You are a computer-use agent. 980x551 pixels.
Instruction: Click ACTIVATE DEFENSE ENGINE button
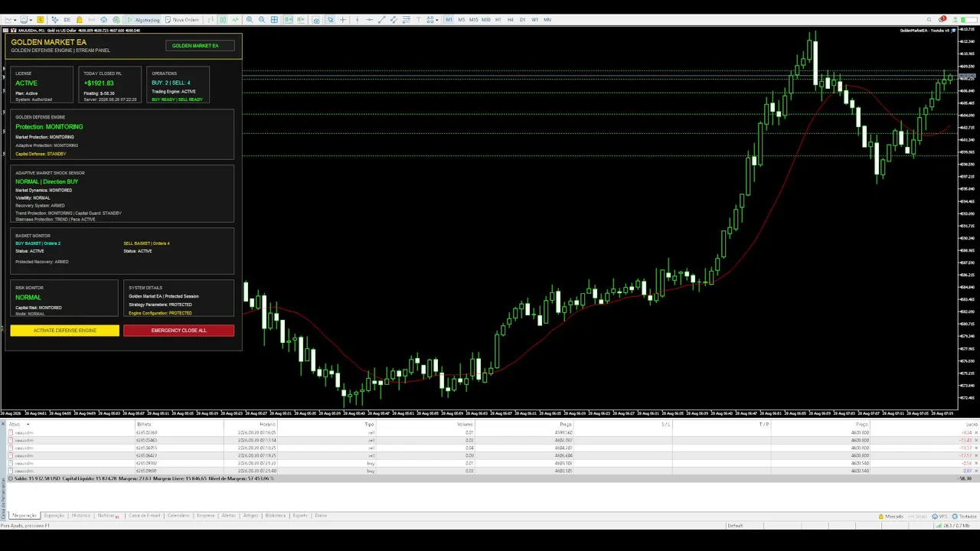click(x=65, y=331)
